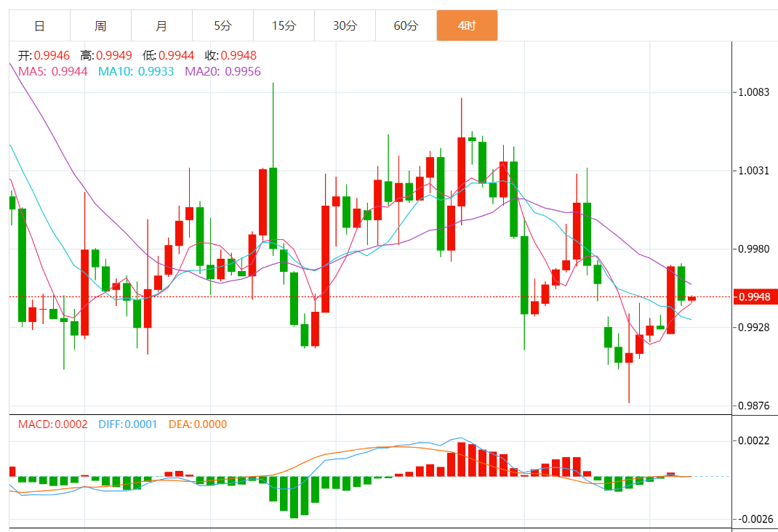This screenshot has height=532, width=778.
Task: Click the DEA:0.0000 value label
Action: click(198, 424)
